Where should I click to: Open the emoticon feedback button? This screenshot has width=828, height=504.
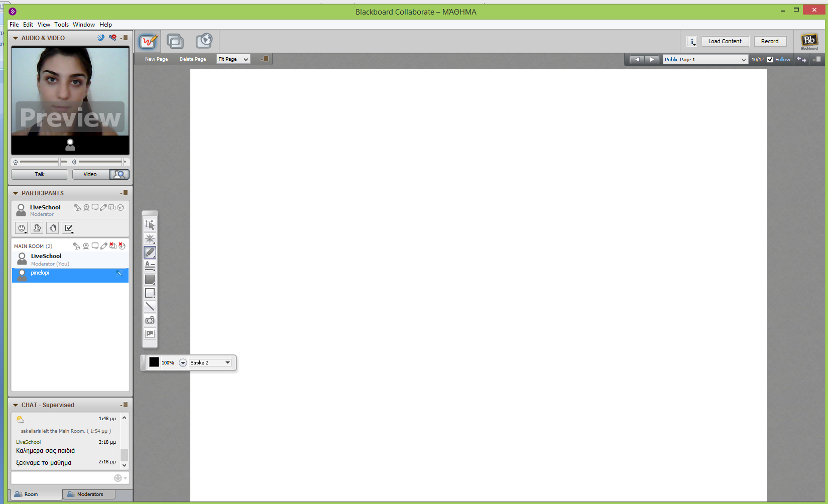coord(22,228)
